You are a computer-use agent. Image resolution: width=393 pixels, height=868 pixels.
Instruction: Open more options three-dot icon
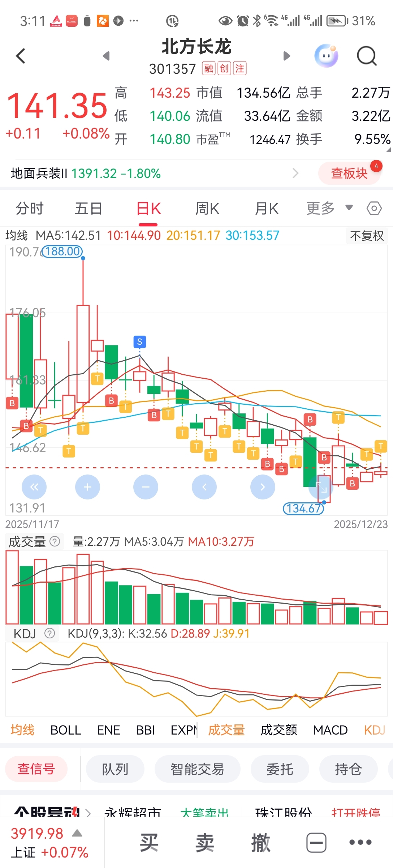coord(360,842)
